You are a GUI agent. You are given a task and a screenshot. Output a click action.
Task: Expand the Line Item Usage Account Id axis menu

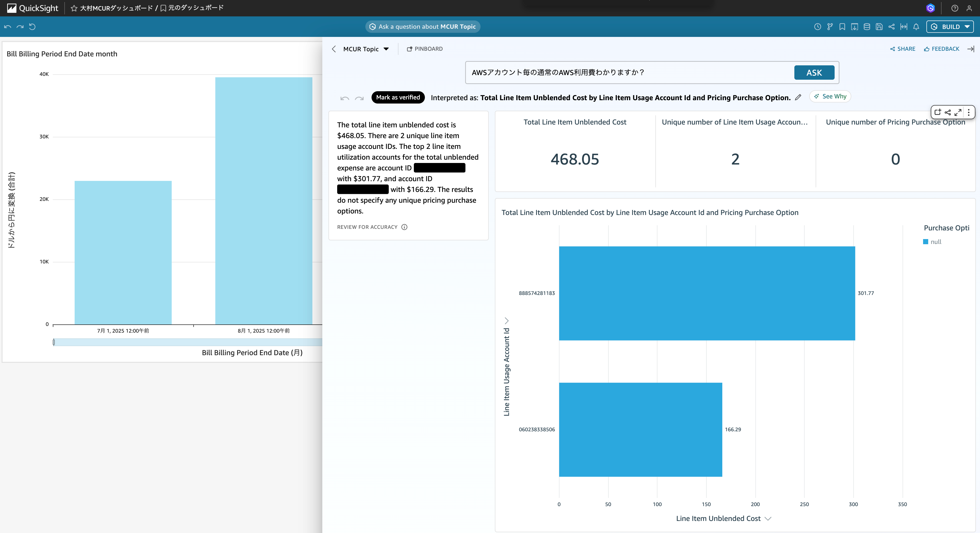[x=506, y=321]
